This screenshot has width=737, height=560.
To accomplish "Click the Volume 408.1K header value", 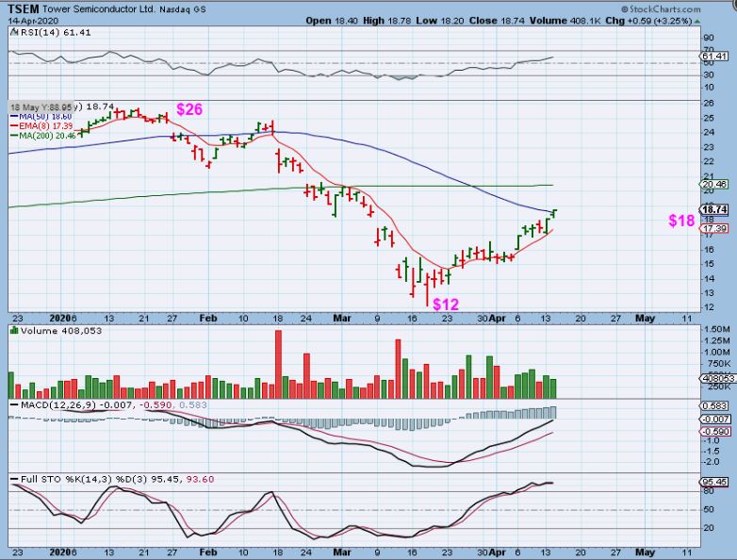I will pos(565,21).
